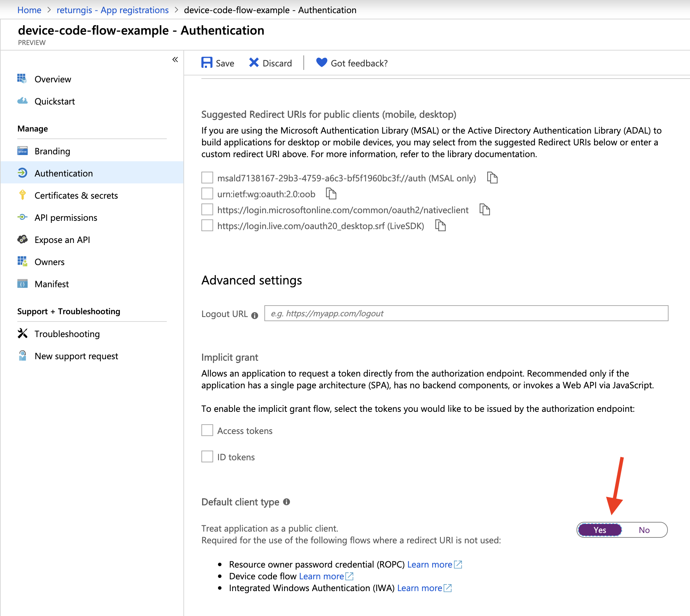
Task: Click the feedback heart icon
Action: coord(321,62)
